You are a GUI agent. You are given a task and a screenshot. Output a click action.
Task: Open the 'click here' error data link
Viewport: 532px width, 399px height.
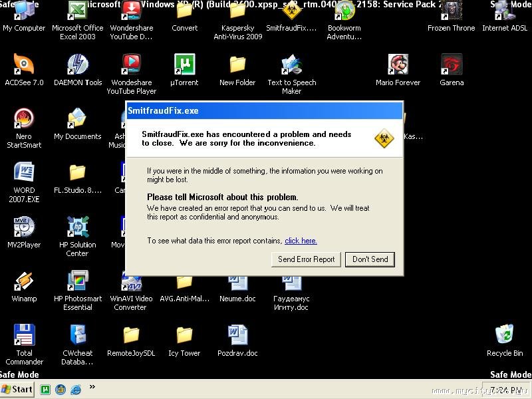coord(301,241)
